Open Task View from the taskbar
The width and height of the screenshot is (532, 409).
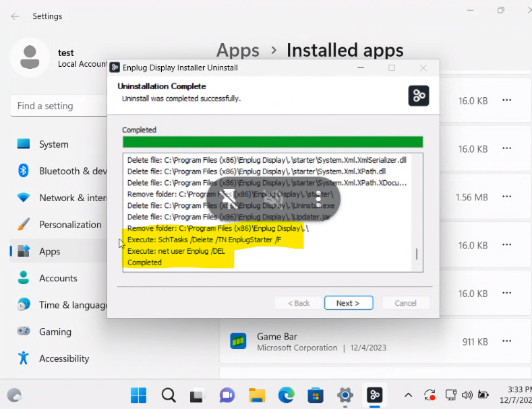point(198,395)
